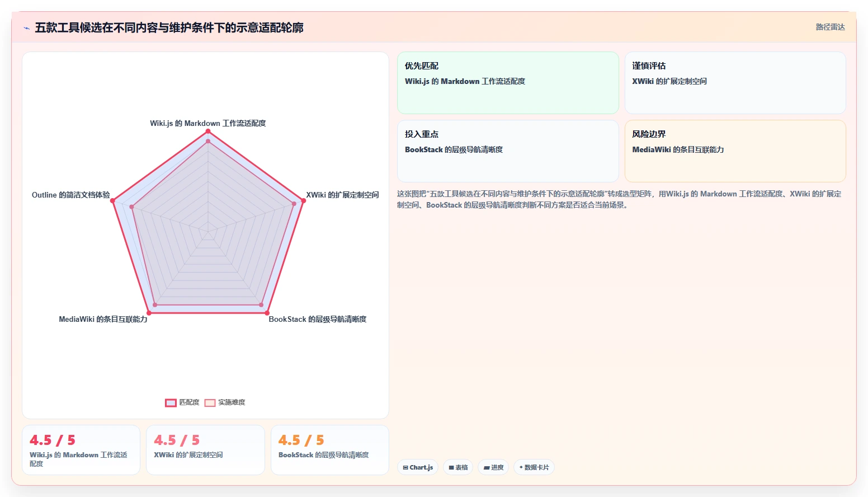Click the blue icon beside the header title
The image size is (868, 497).
tap(26, 28)
